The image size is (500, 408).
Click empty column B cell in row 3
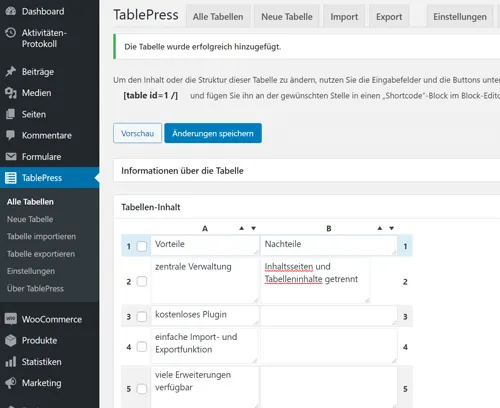(x=329, y=316)
